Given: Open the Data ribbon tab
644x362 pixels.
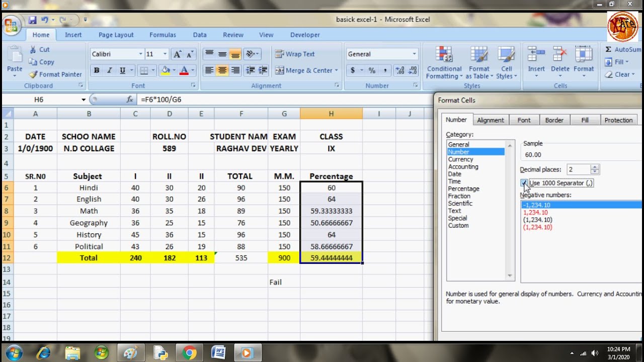Looking at the screenshot, I should click(200, 35).
